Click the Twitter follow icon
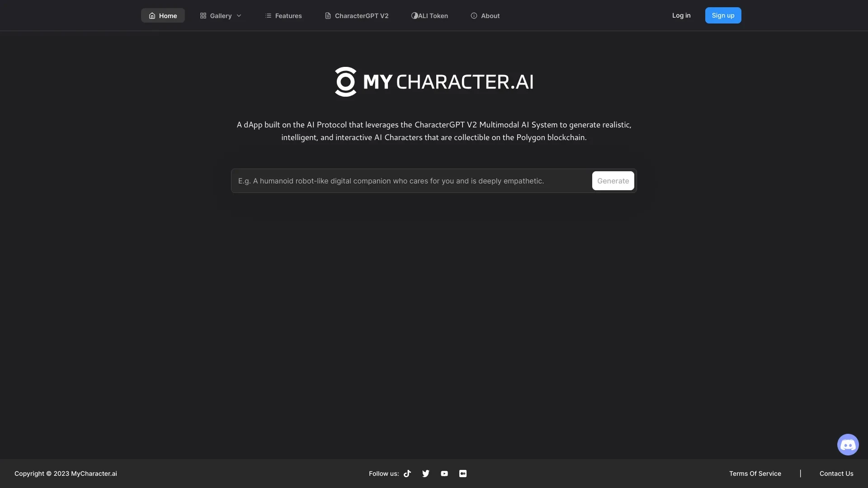Screen dimensions: 868x488 [426, 474]
